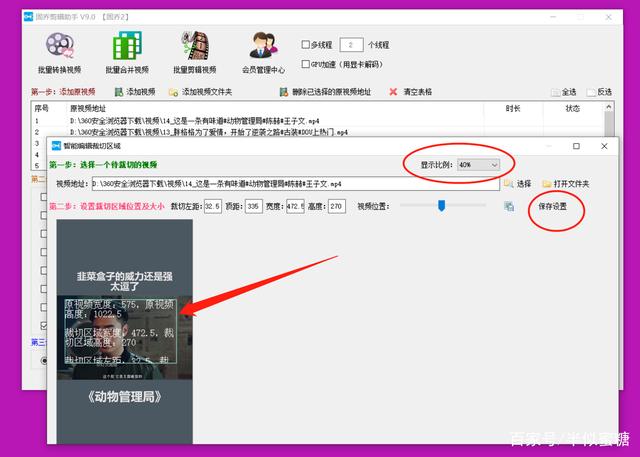Open the 批量剪辑视频 batch edit tool
The image size is (640, 457).
[x=195, y=53]
